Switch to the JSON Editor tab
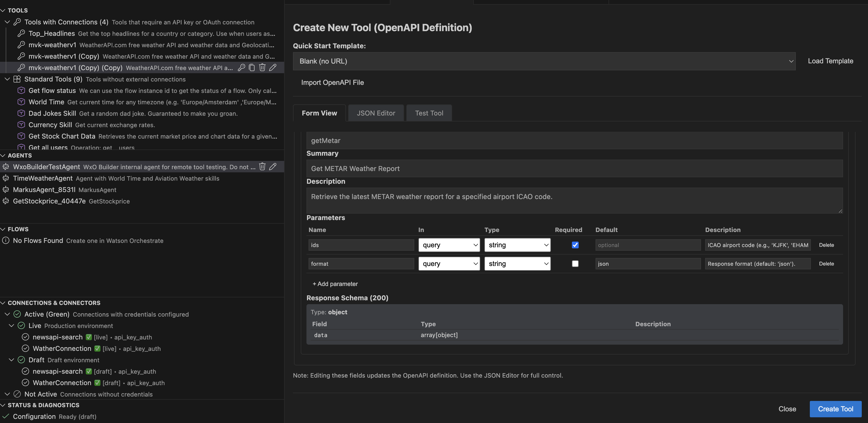 point(376,113)
